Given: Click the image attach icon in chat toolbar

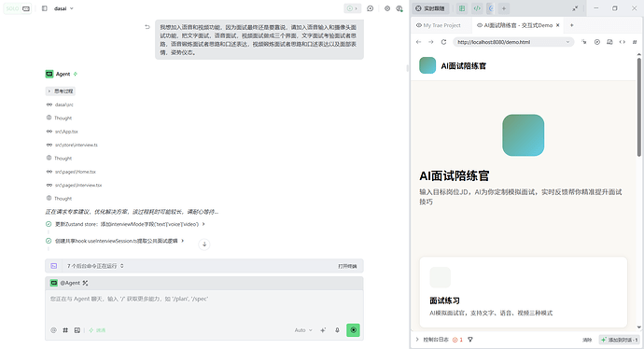Looking at the screenshot, I should click(77, 330).
